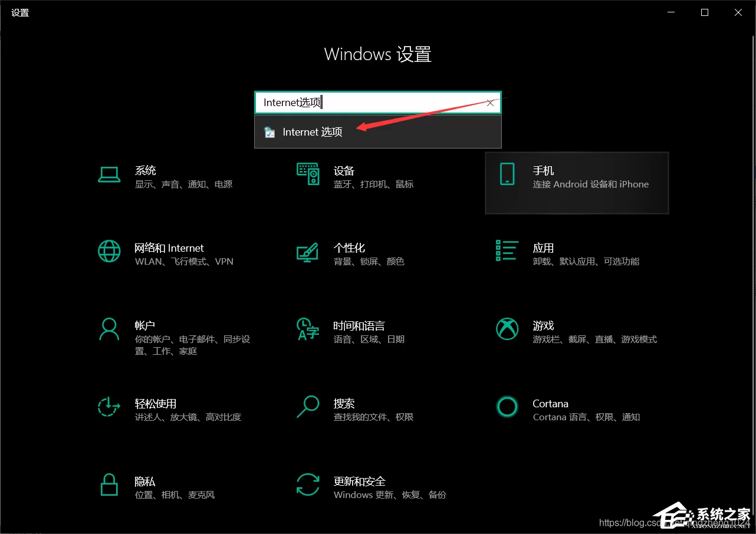The image size is (756, 534).
Task: Open the Personalization (个性化) brush icon
Action: click(307, 252)
